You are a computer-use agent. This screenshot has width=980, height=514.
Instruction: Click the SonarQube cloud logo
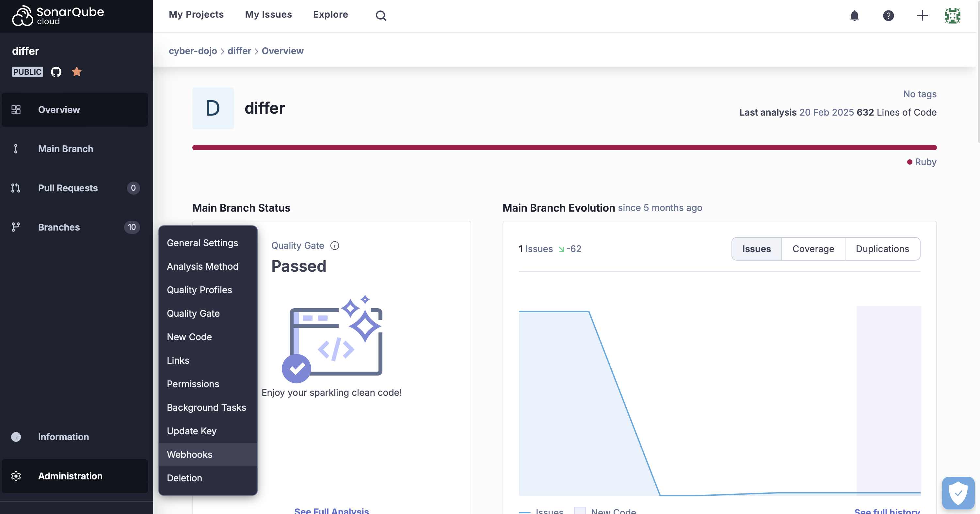(x=58, y=16)
